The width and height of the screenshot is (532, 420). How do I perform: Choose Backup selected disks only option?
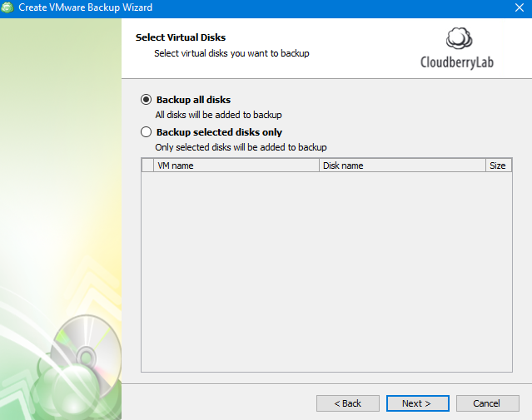146,132
